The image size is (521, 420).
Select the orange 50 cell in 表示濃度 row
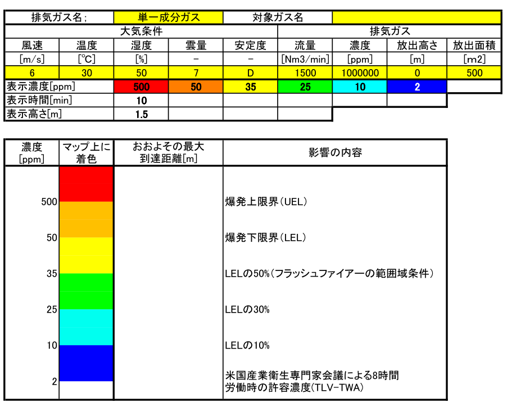tap(196, 87)
